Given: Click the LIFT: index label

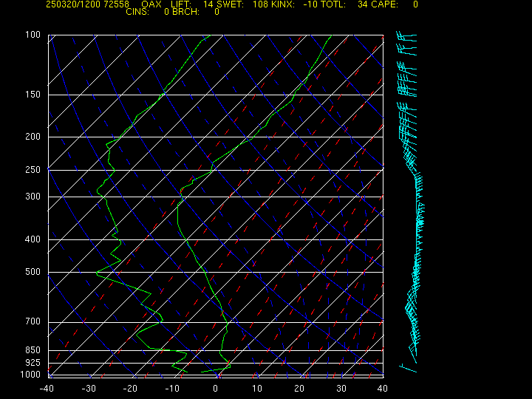Looking at the screenshot, I should pyautogui.click(x=181, y=4).
